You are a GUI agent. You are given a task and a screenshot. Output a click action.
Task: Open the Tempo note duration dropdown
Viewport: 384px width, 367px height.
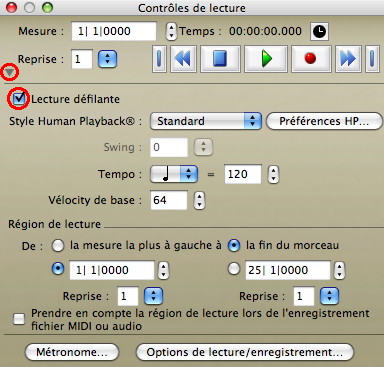174,174
